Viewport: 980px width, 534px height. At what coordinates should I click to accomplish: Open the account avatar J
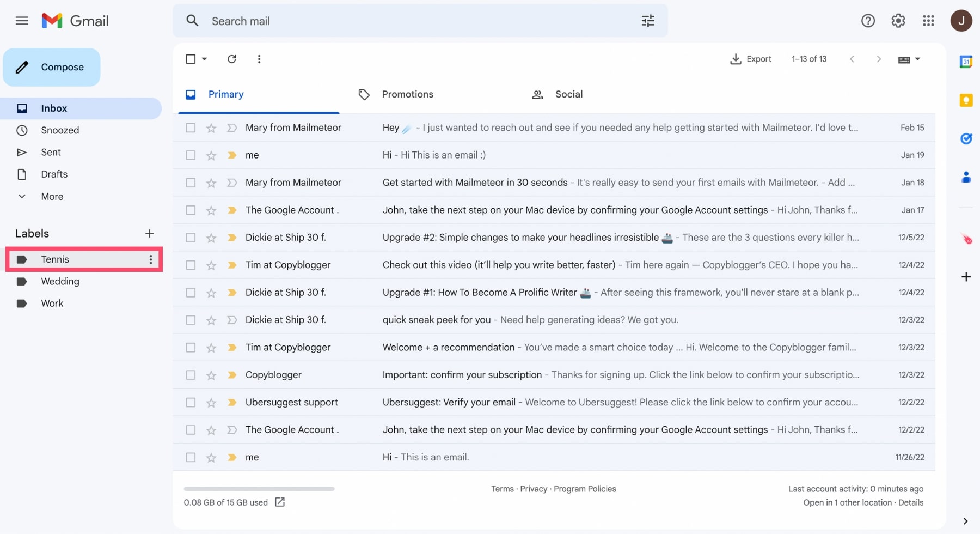[x=961, y=21]
